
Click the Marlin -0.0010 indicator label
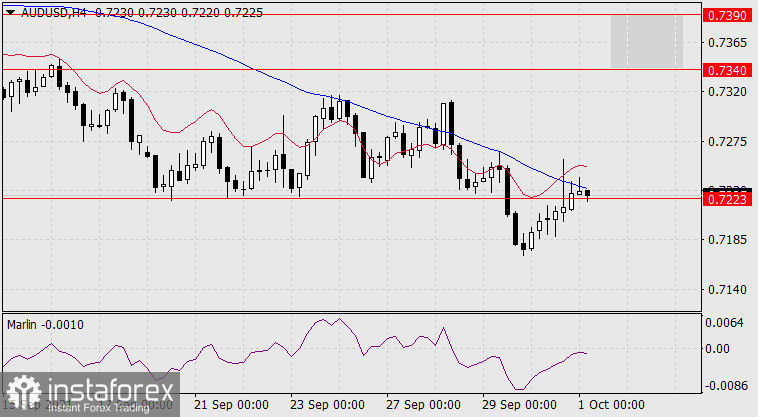[x=45, y=325]
